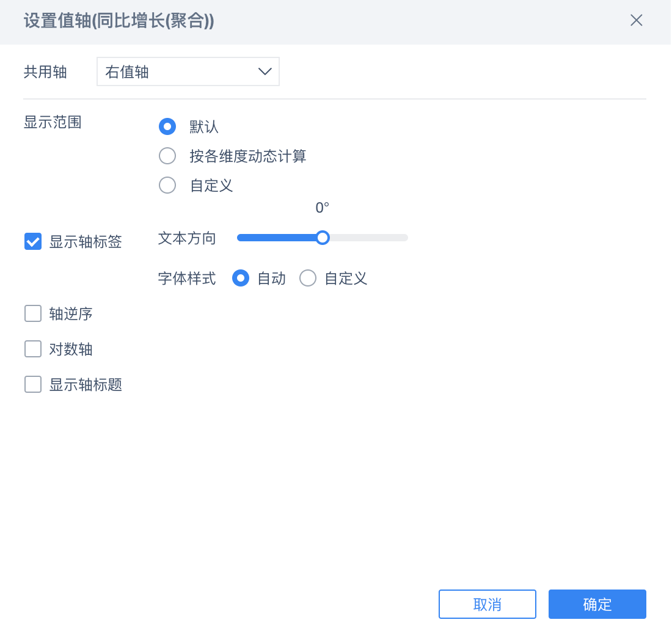
Task: Click the dialog title 设置值轴(同比增长(聚合))
Action: click(x=119, y=21)
